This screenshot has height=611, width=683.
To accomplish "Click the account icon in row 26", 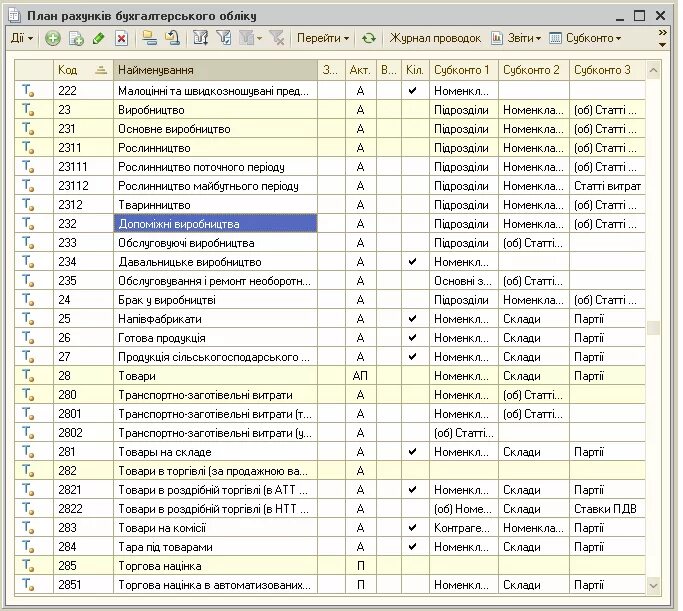I will [29, 338].
